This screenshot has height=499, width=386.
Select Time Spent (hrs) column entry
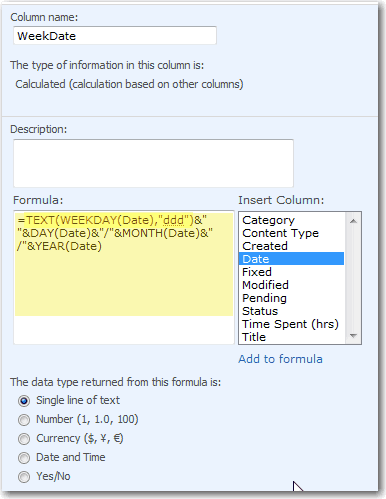tap(292, 324)
